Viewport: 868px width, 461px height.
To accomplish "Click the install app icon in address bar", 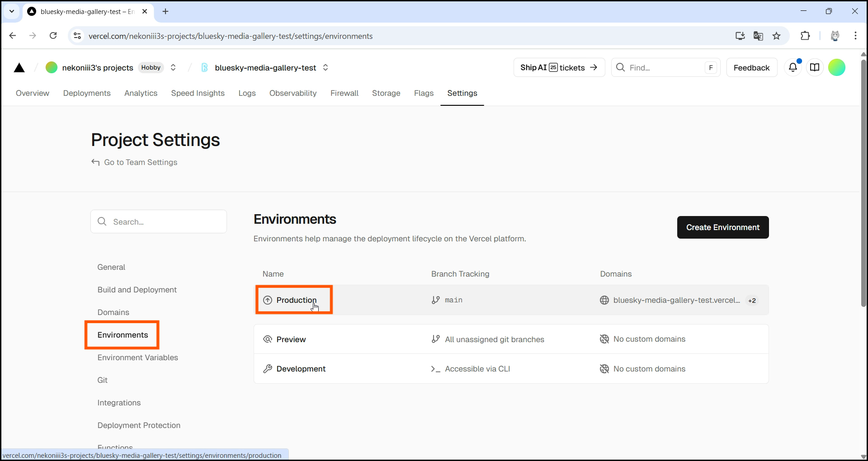I will (x=740, y=36).
